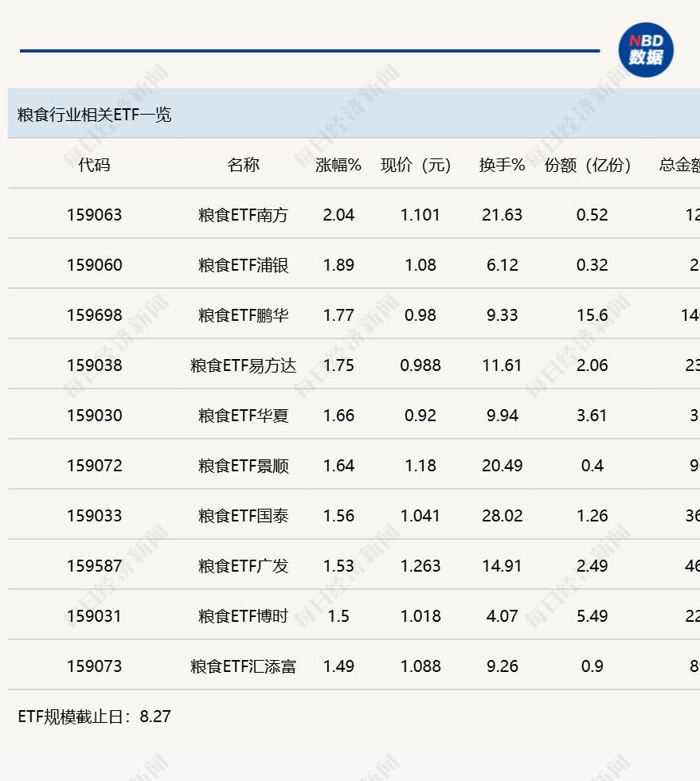The image size is (700, 781).
Task: Click turnover value 20.49
Action: tap(503, 466)
